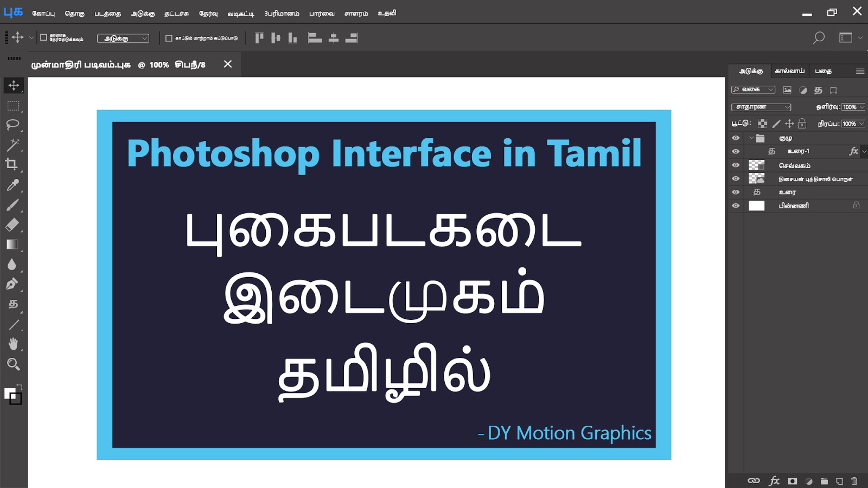This screenshot has height=488, width=868.
Task: Filter layers by type icon
Action: 818,90
